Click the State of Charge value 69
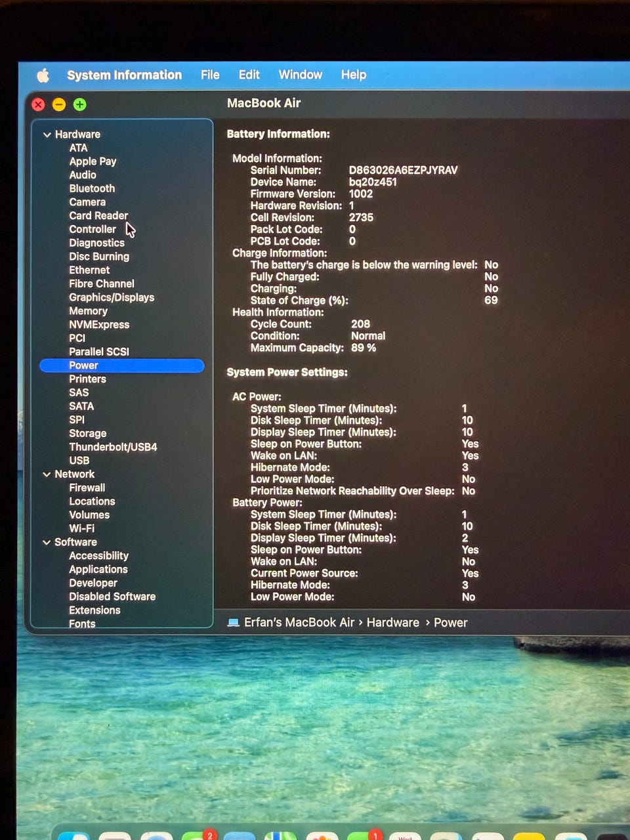The width and height of the screenshot is (630, 840). click(x=491, y=301)
